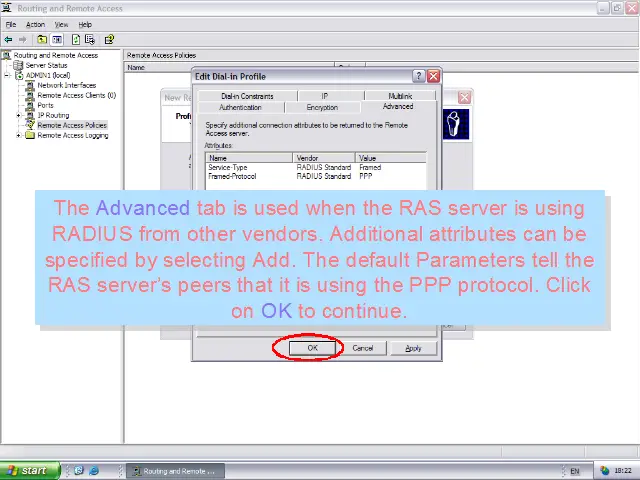640x480 pixels.
Task: Switch to the Dial-in Constraints tab
Action: [x=247, y=96]
